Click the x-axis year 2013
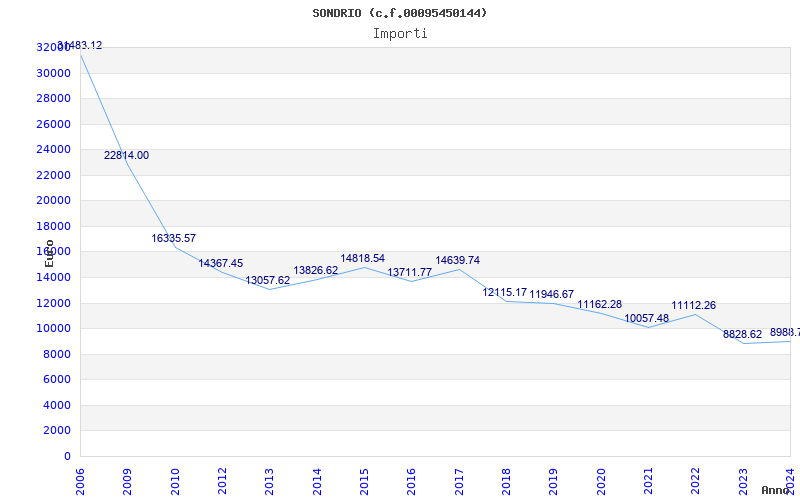The height and width of the screenshot is (500, 800). coord(269,482)
